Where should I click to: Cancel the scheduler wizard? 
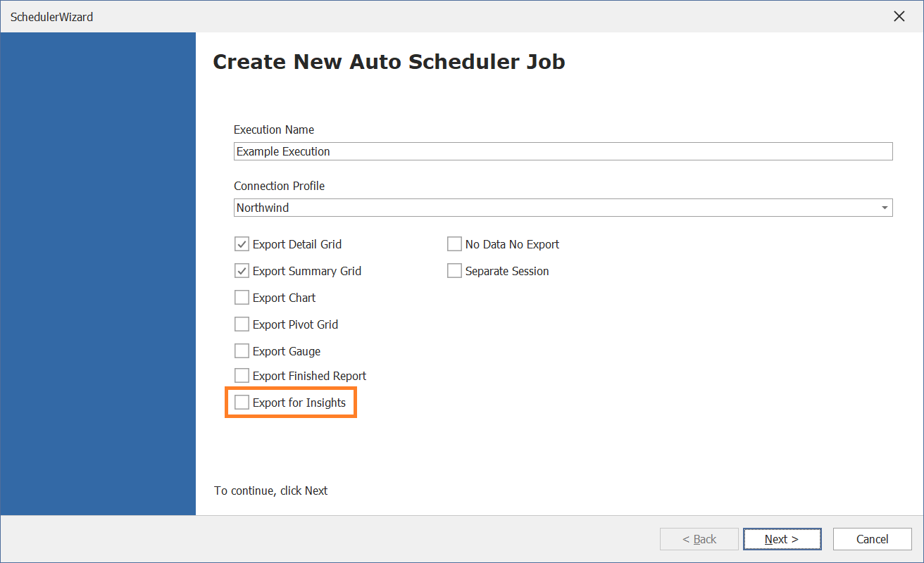point(872,539)
